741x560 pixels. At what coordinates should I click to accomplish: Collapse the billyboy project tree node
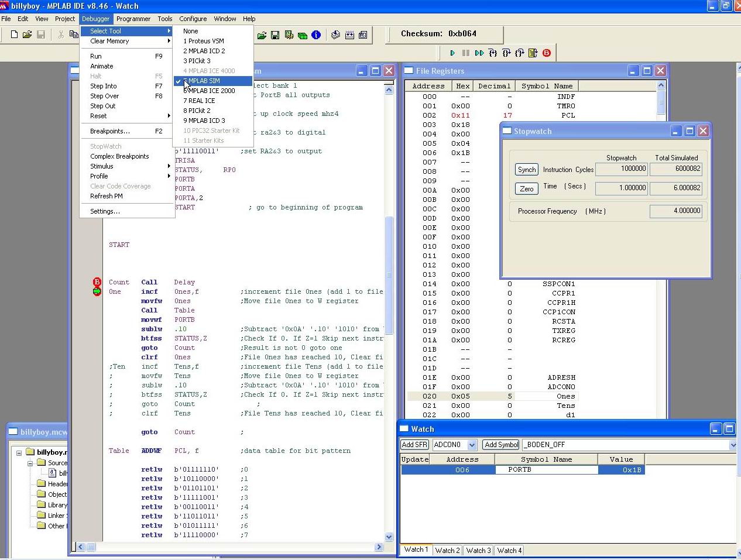(x=19, y=452)
